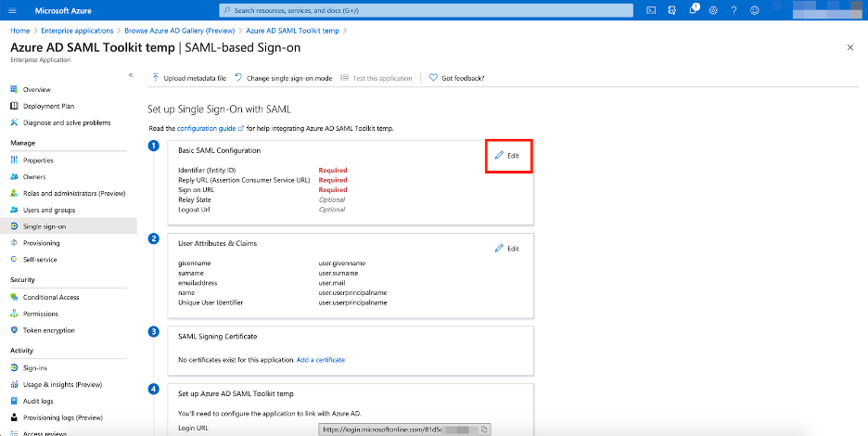The width and height of the screenshot is (868, 436).
Task: Click the Add a certificate link
Action: (321, 359)
